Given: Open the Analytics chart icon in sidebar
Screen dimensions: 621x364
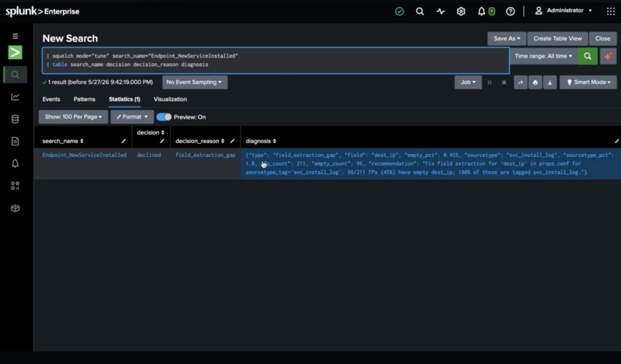Looking at the screenshot, I should click(x=15, y=97).
